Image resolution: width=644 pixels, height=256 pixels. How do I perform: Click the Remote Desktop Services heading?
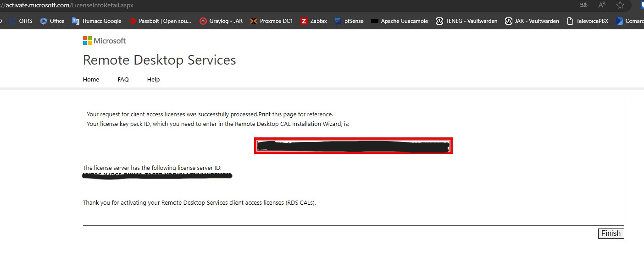pyautogui.click(x=159, y=60)
